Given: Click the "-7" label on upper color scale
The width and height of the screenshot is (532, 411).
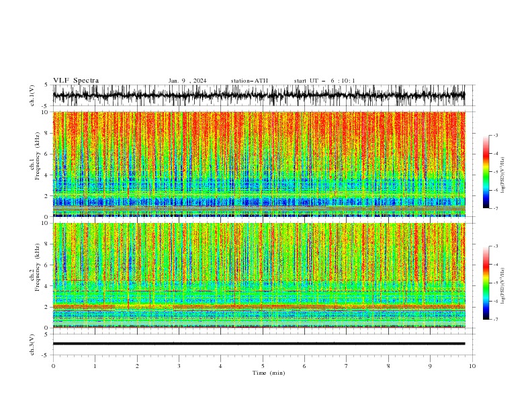Looking at the screenshot, I should pos(496,208).
